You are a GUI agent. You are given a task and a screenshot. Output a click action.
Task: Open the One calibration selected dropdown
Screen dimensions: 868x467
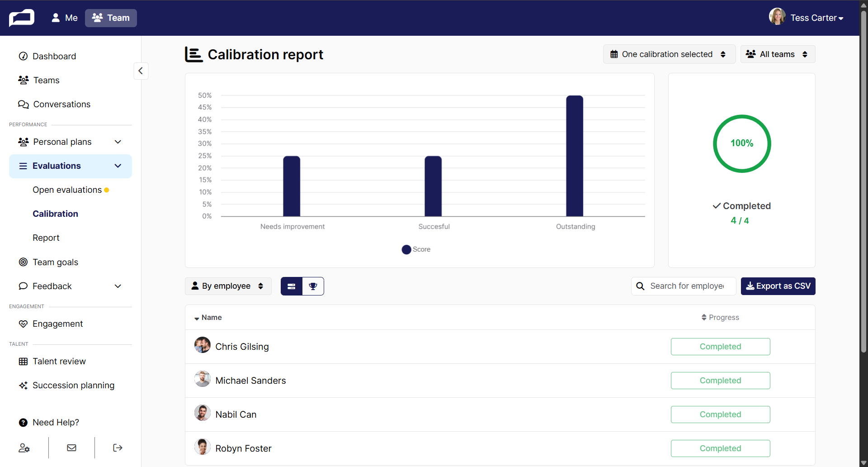point(669,54)
